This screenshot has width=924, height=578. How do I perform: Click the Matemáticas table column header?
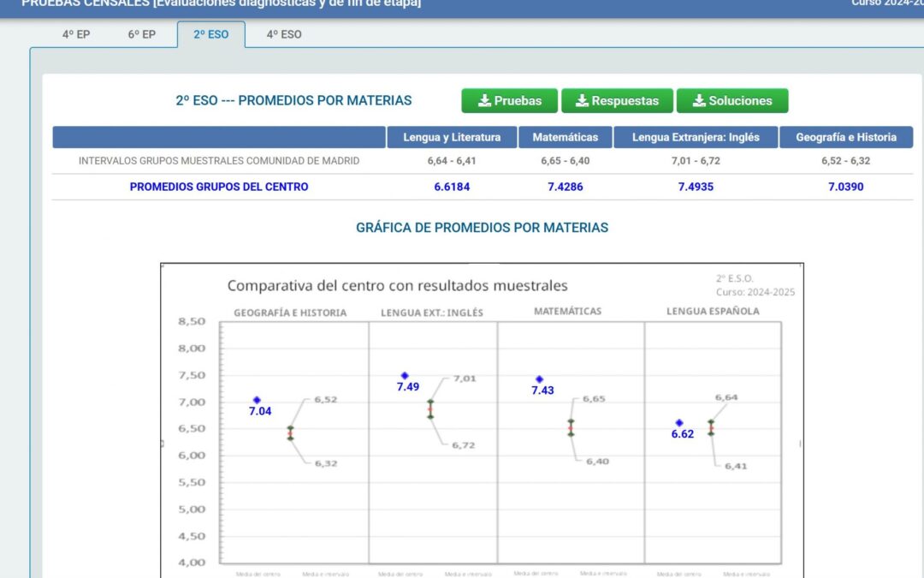[x=565, y=137]
